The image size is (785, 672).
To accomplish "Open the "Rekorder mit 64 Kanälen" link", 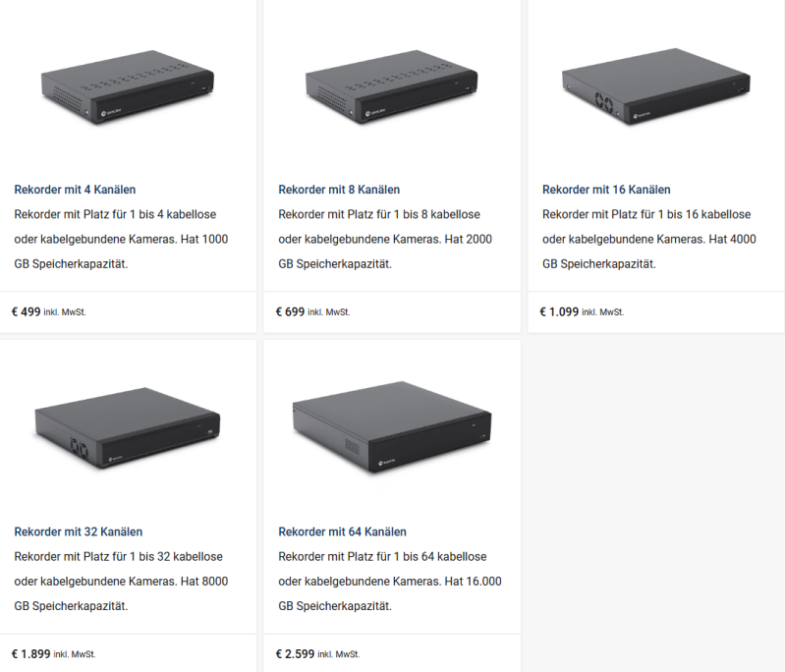I will pos(342,532).
